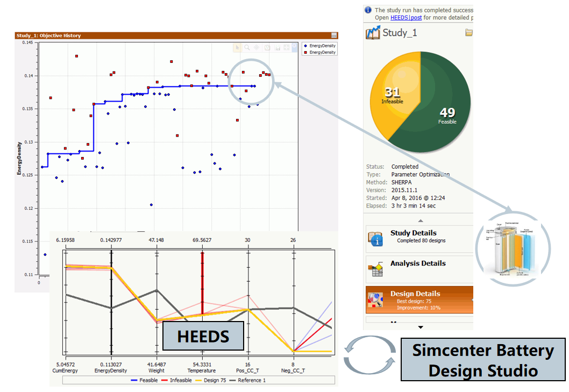
Task: Click the battery cell cutaway thumbnail
Action: pyautogui.click(x=513, y=248)
